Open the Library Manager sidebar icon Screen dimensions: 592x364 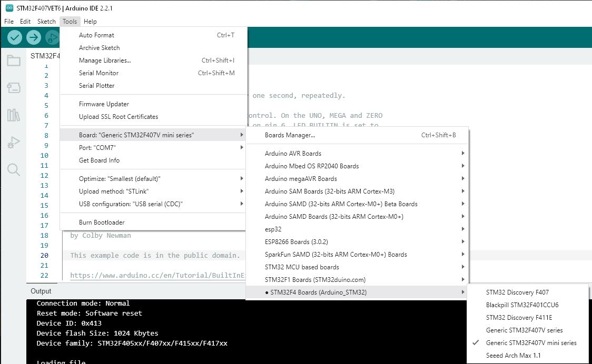pyautogui.click(x=14, y=115)
